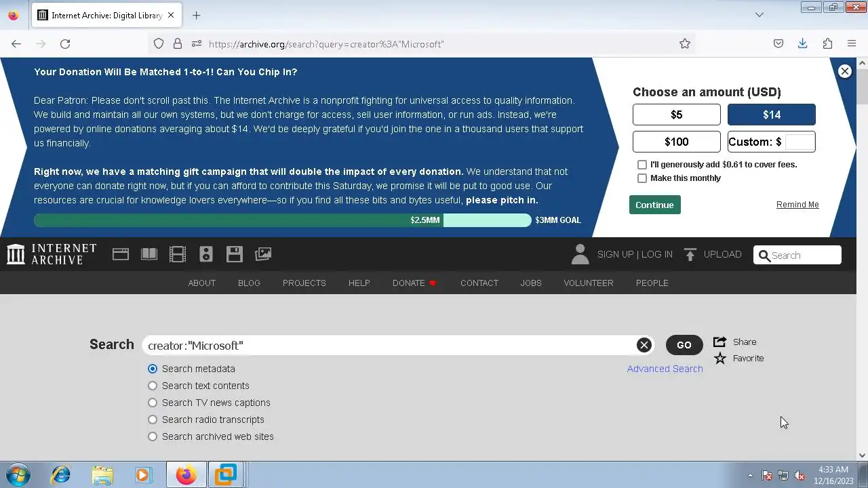Open the DONATE menu item
Viewport: 868px width, 488px height.
pos(414,283)
